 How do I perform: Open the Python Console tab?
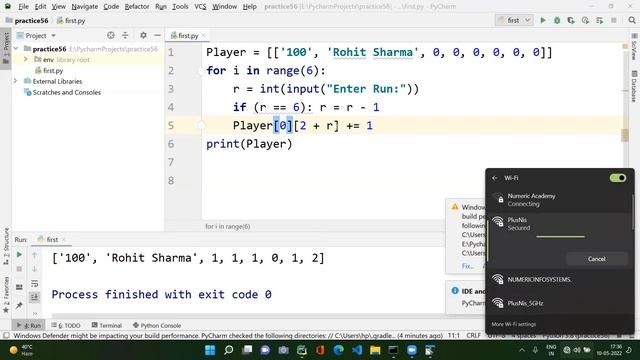[x=157, y=325]
